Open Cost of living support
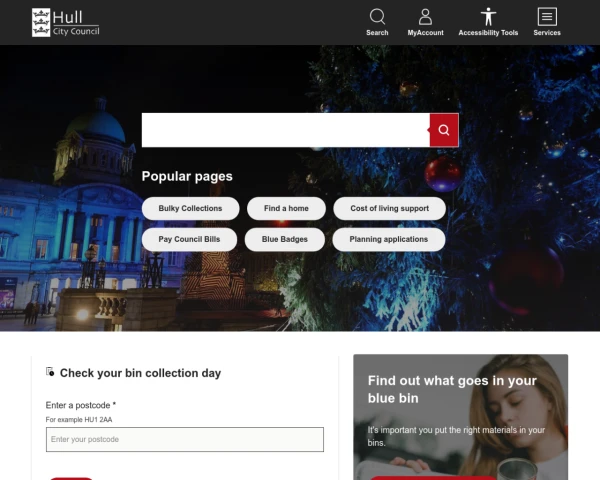This screenshot has height=480, width=600. point(389,208)
